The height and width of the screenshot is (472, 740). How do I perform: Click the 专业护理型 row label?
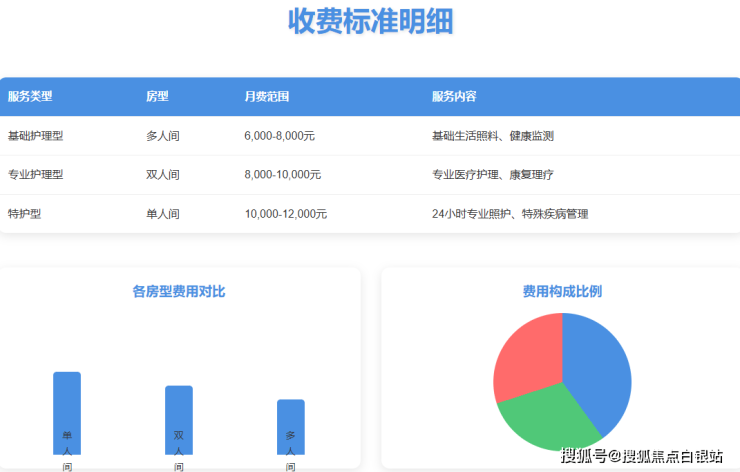point(35,175)
